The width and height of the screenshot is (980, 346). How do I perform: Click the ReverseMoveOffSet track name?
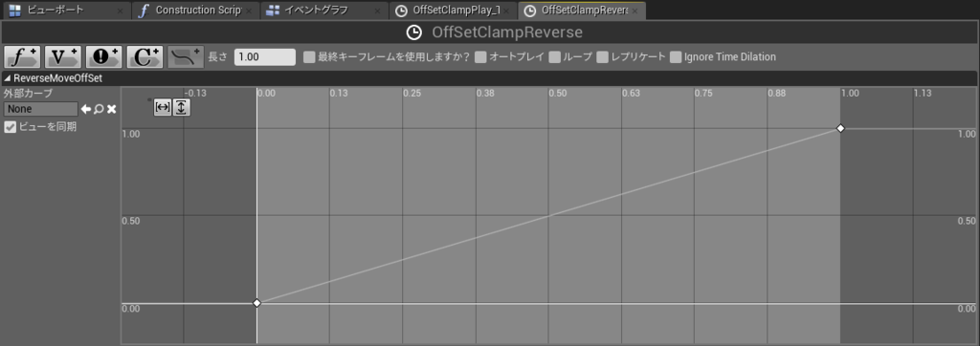click(57, 78)
